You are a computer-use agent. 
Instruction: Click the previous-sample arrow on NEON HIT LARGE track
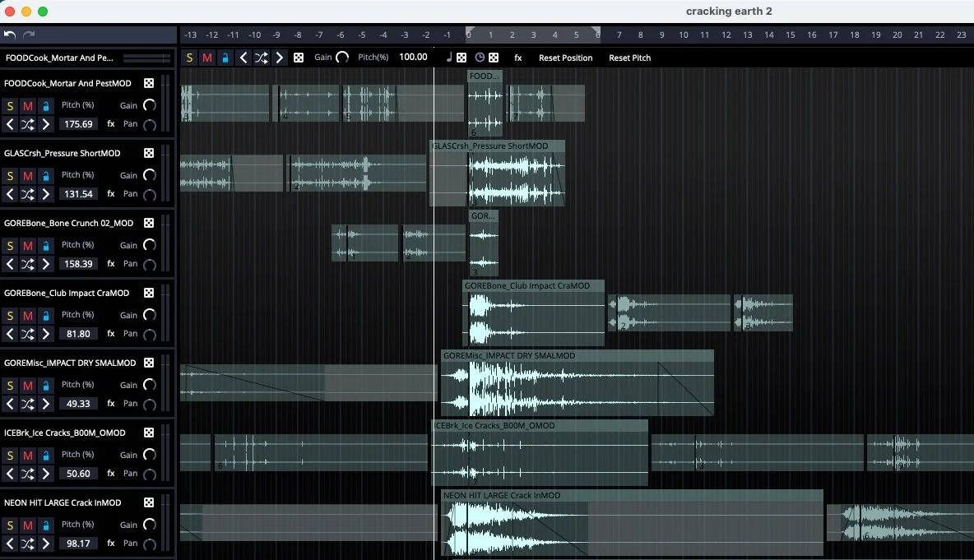[x=10, y=544]
